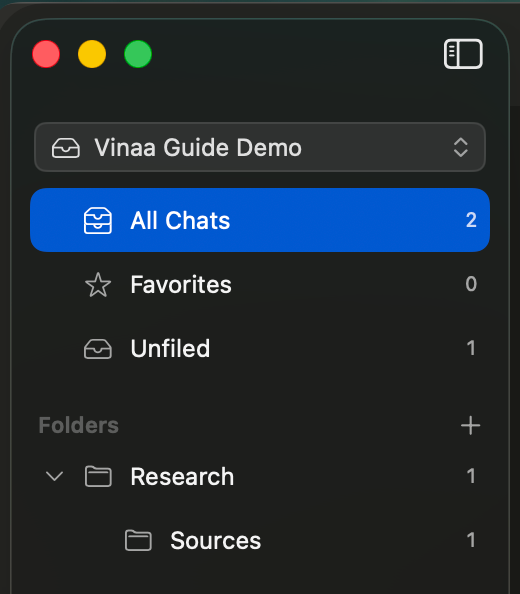This screenshot has height=594, width=520.
Task: Click the Research folder icon
Action: coord(98,476)
